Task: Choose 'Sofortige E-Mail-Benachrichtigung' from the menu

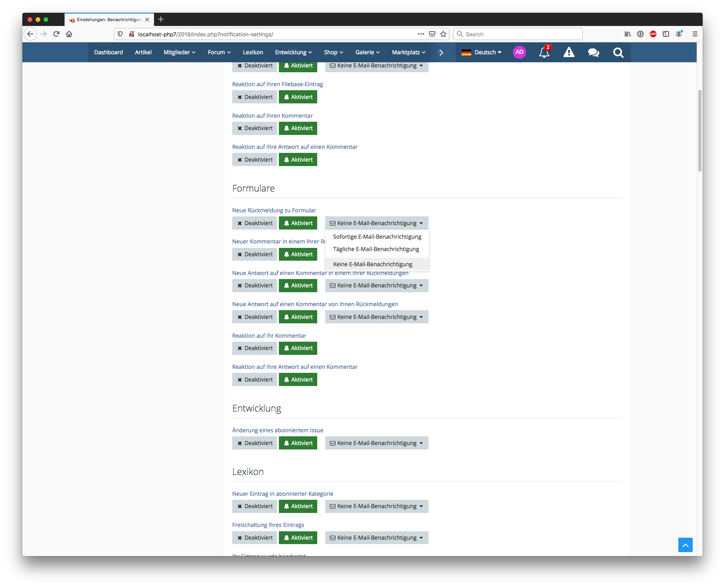Action: [377, 237]
